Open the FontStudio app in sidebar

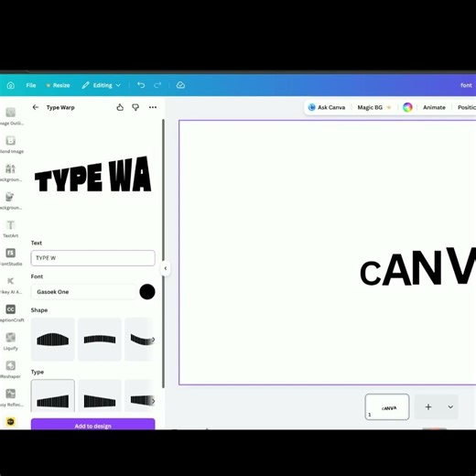11,256
